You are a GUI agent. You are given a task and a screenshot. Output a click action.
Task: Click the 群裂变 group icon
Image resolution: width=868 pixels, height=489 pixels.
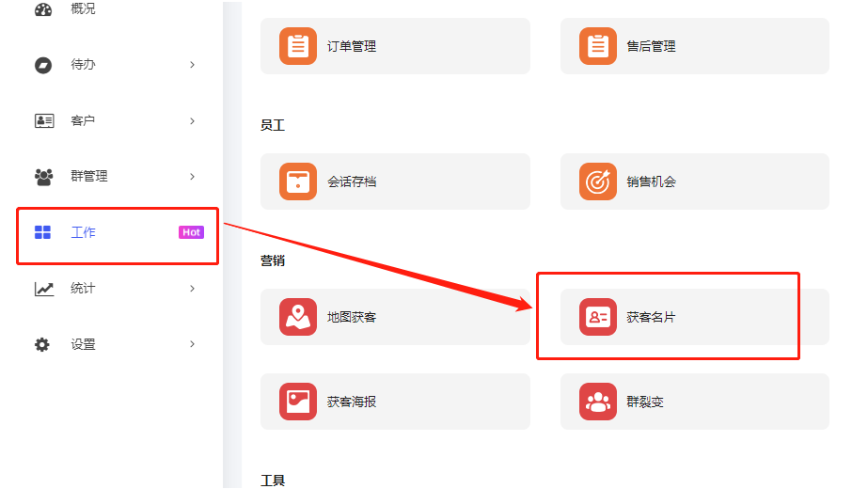click(x=598, y=402)
